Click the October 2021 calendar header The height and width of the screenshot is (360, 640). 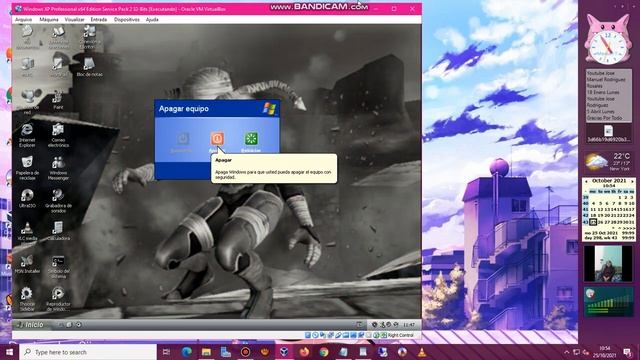[609, 180]
